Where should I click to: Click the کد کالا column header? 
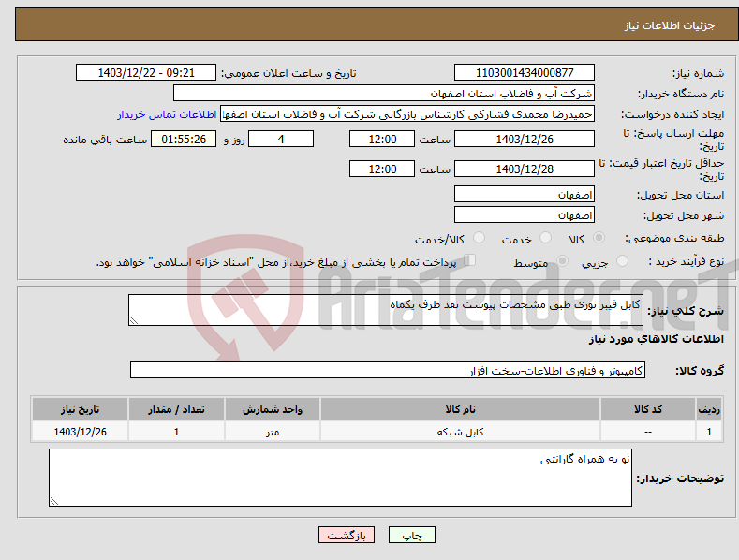[x=648, y=409]
